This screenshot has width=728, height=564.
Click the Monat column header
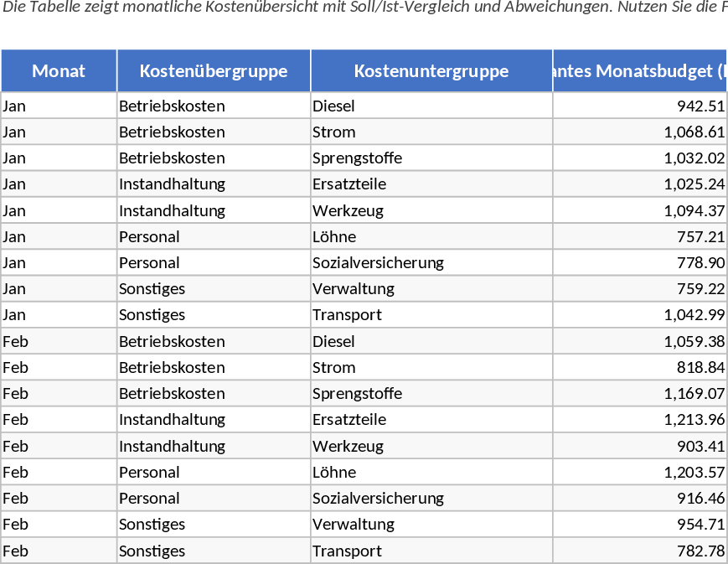[59, 71]
